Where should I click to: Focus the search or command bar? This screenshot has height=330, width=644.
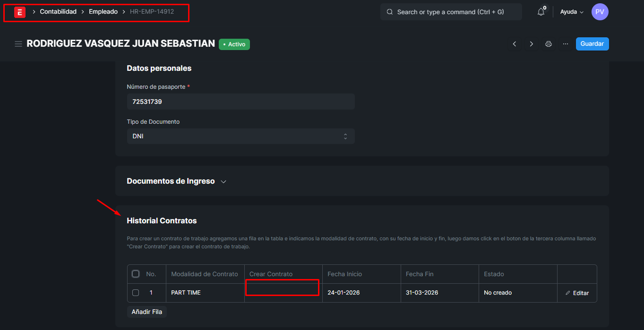tap(451, 12)
